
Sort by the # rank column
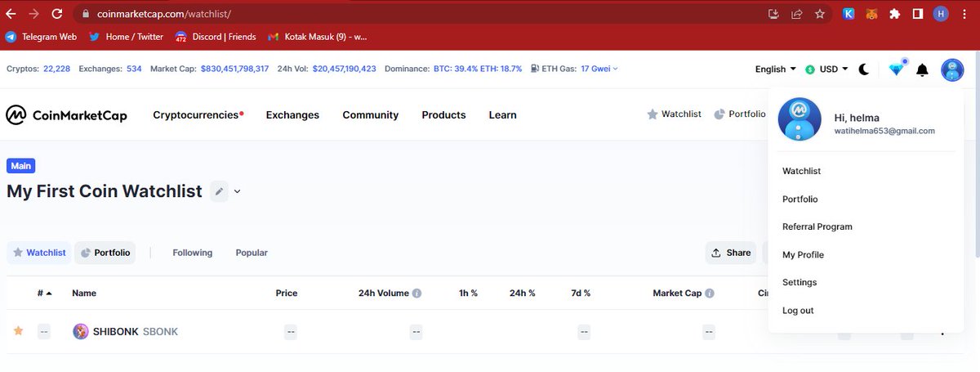[44, 293]
